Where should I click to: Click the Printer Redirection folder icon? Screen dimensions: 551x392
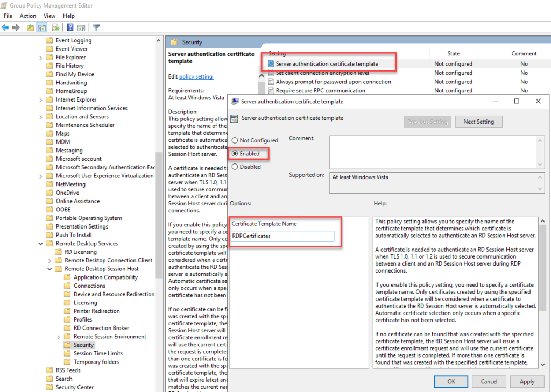(x=67, y=311)
